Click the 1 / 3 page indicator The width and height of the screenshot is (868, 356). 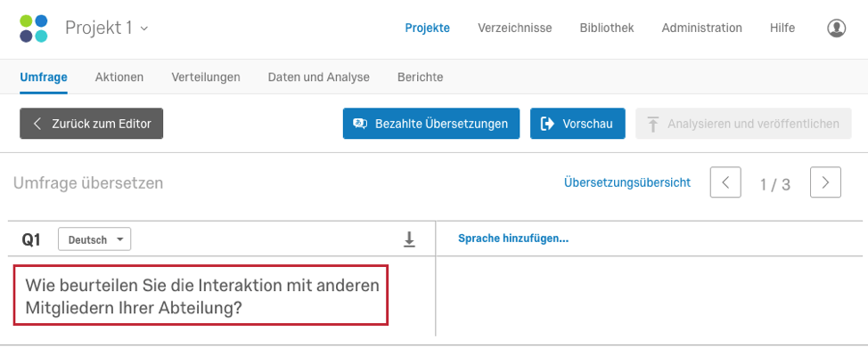(775, 184)
